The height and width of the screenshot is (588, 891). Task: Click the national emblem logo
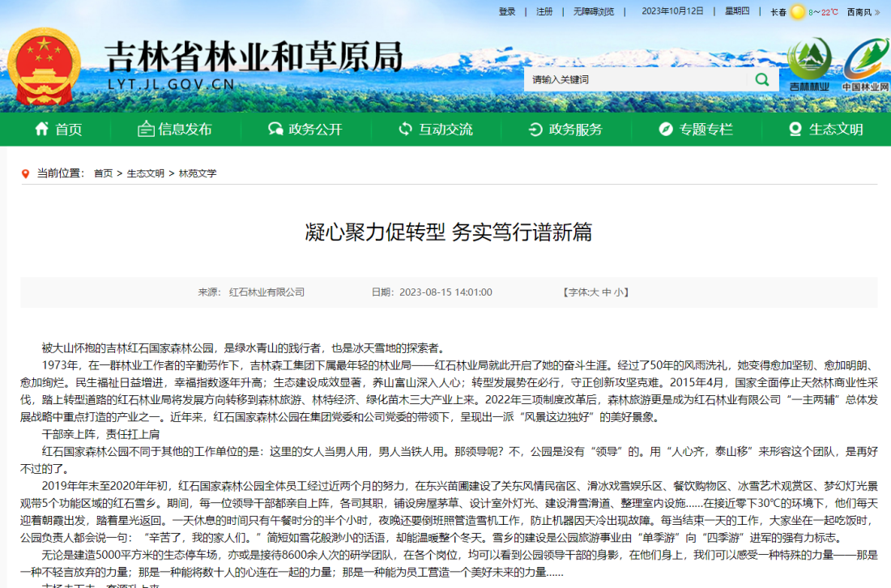click(x=46, y=65)
